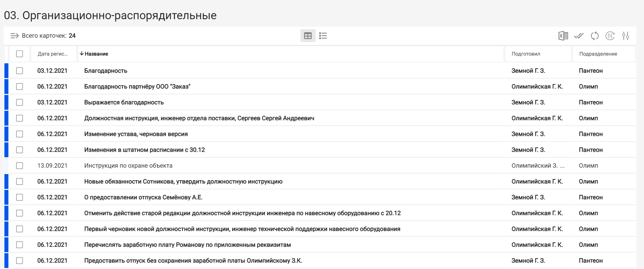Open "Должностная инструкция, инженер отдела поставки" card
The width and height of the screenshot is (644, 269).
click(199, 118)
